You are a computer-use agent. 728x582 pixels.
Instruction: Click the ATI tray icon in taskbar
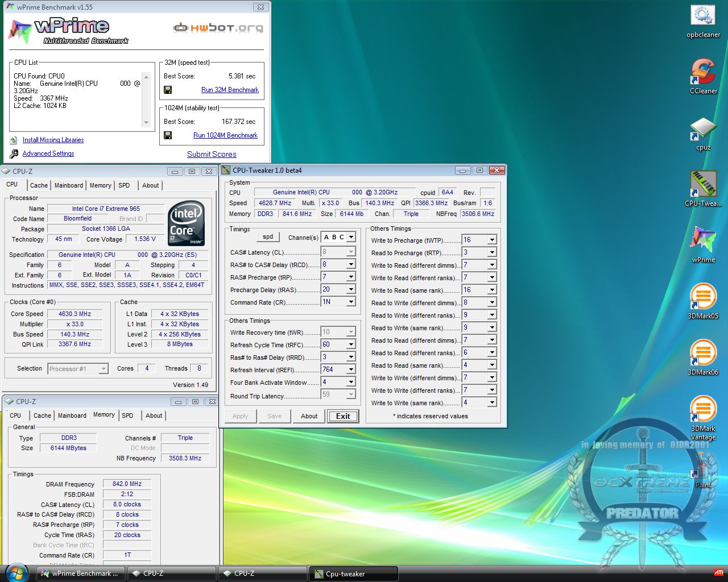(718, 573)
